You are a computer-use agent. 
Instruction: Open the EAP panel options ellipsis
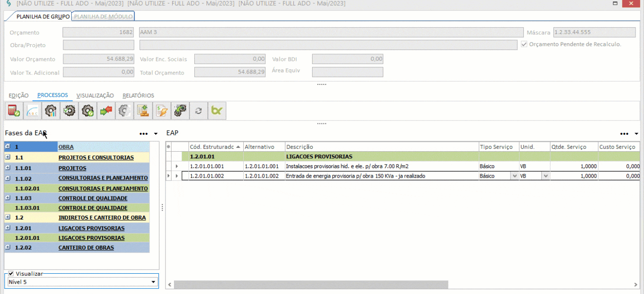click(625, 134)
